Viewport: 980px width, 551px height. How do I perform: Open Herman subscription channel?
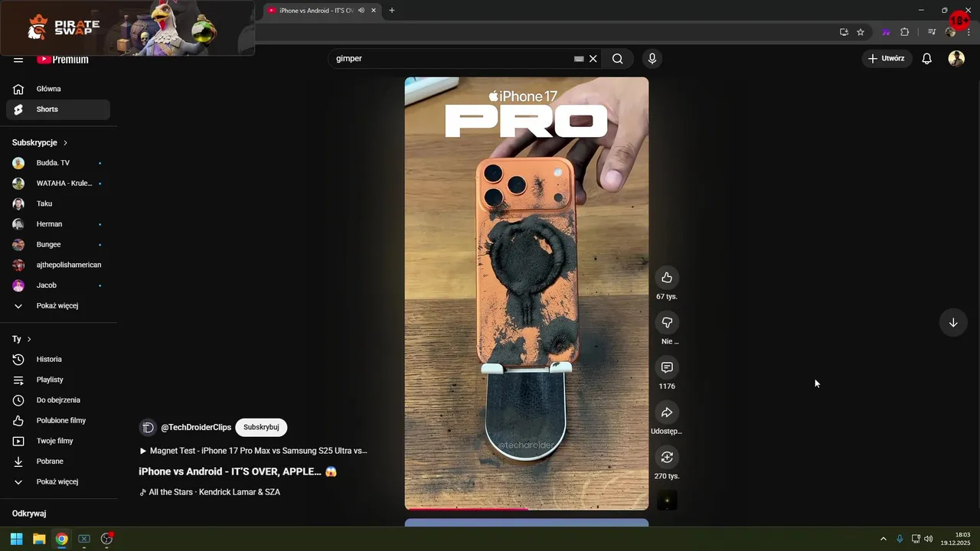coord(58,224)
